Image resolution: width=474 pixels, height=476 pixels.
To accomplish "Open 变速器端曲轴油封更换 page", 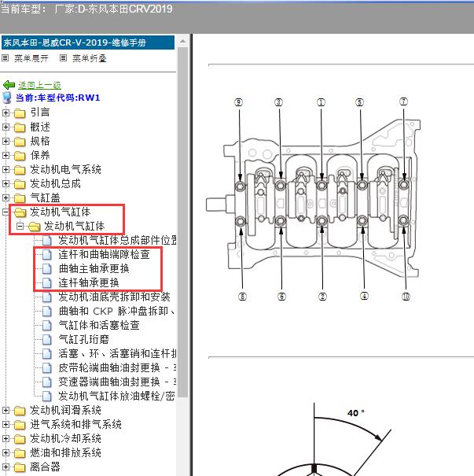I will (x=117, y=382).
